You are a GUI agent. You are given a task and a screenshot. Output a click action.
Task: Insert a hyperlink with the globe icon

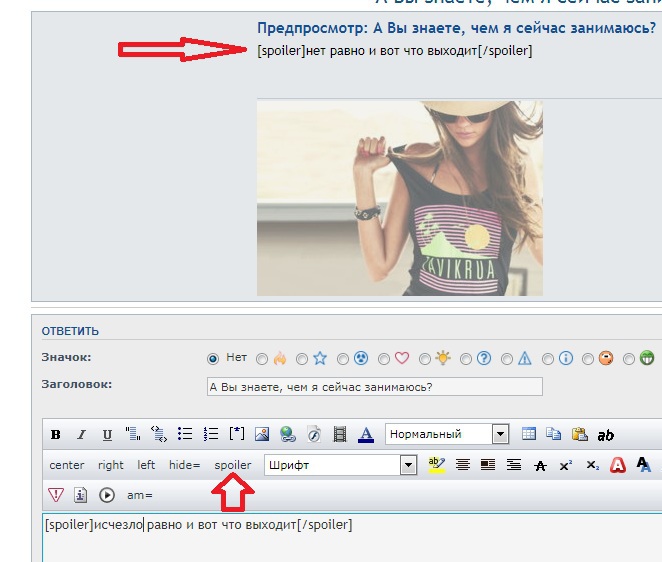(288, 435)
